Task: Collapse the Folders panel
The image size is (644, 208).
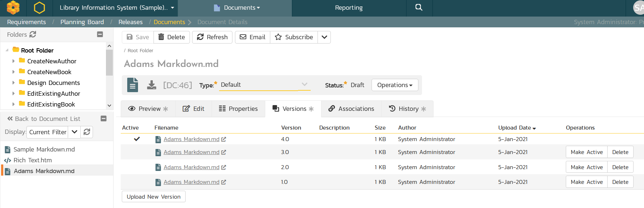Action: point(100,35)
